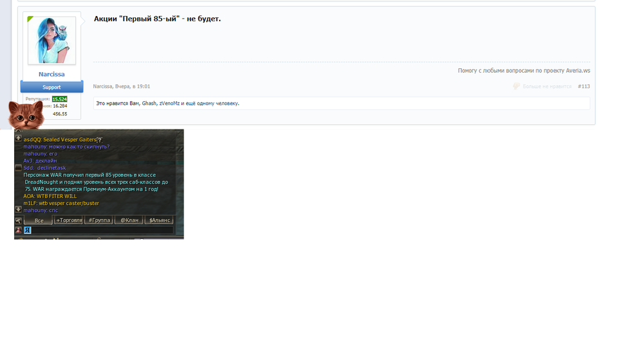
Task: Click the thumbs-down unlike icon
Action: [x=516, y=86]
